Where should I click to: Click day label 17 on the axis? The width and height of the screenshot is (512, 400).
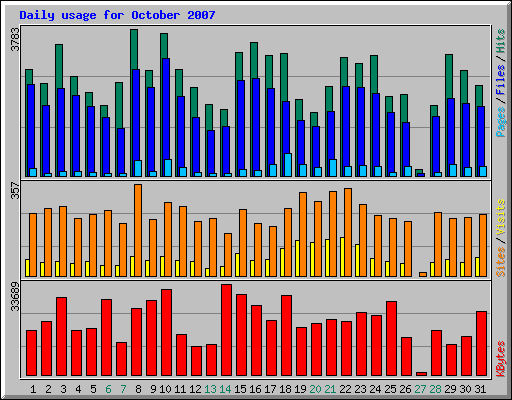pyautogui.click(x=270, y=389)
